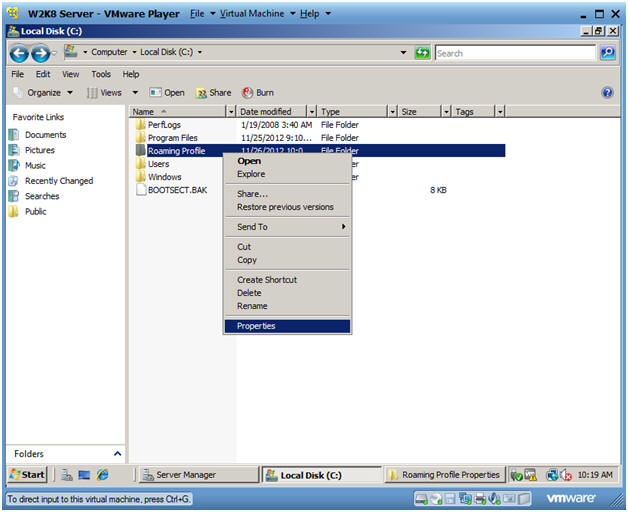628x512 pixels.
Task: Click in the Search input field
Action: pyautogui.click(x=515, y=53)
